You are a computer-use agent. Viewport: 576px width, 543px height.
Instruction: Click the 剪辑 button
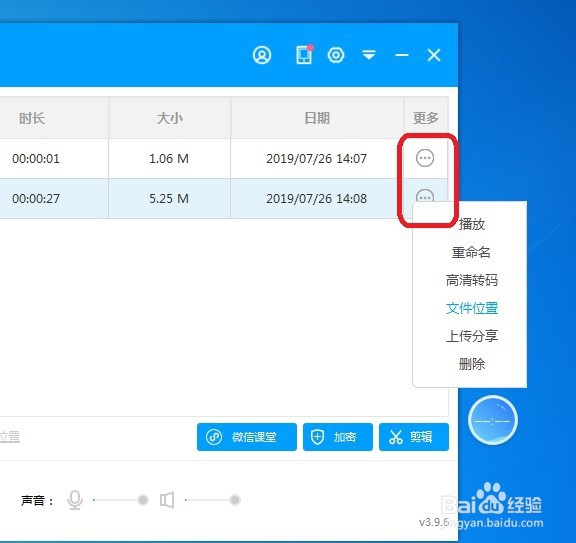tap(414, 437)
